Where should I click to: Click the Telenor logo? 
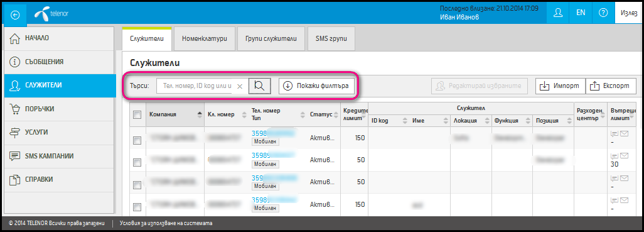[51, 14]
